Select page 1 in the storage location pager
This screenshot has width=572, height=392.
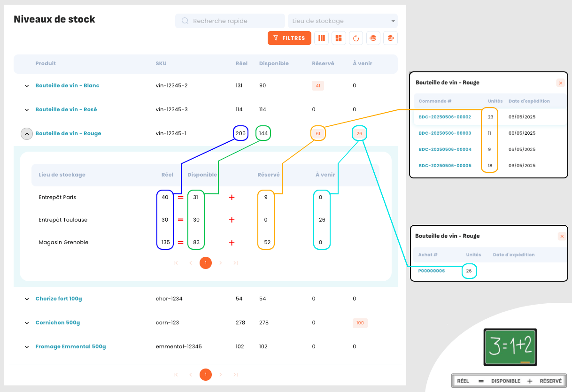point(206,263)
